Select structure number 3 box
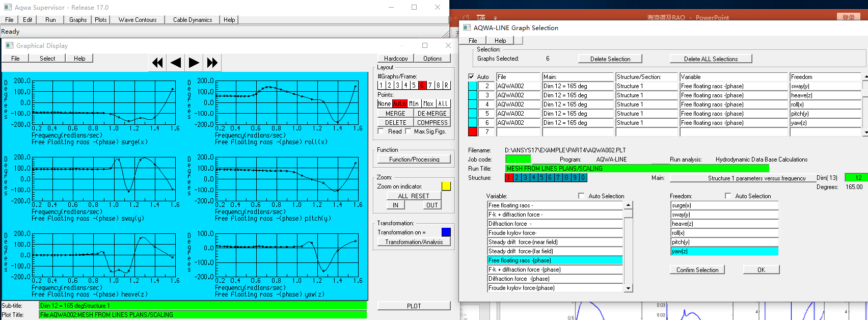The image size is (868, 320). [x=525, y=178]
